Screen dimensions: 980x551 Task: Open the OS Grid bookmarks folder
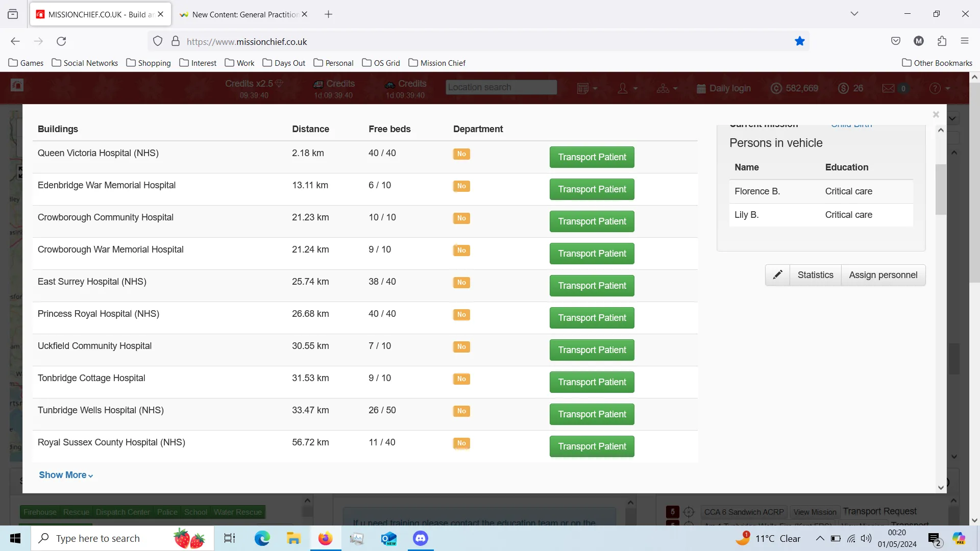[381, 63]
